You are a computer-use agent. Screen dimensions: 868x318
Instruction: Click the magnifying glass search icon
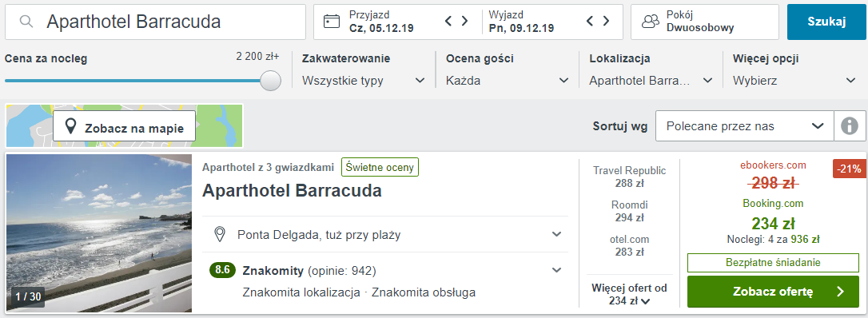click(26, 22)
